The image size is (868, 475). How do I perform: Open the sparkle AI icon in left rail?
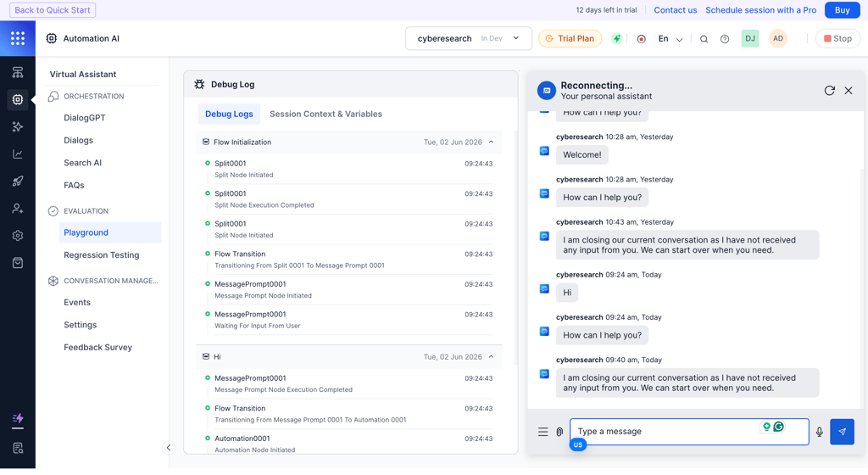(18, 126)
